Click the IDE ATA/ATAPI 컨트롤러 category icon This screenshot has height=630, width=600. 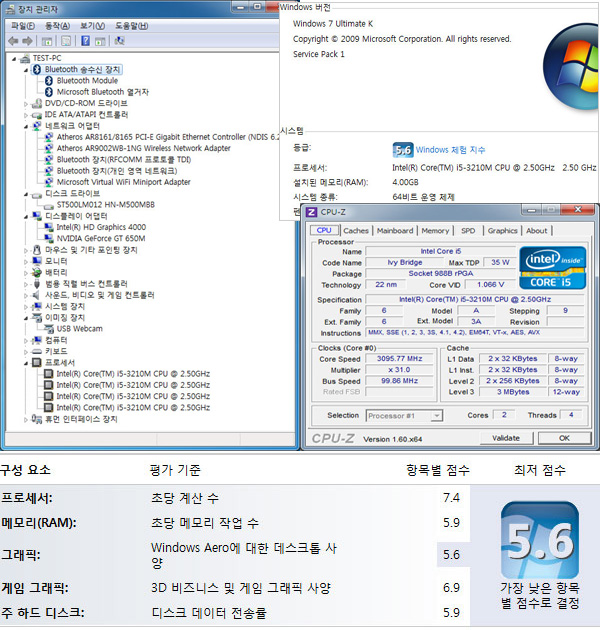pyautogui.click(x=37, y=115)
